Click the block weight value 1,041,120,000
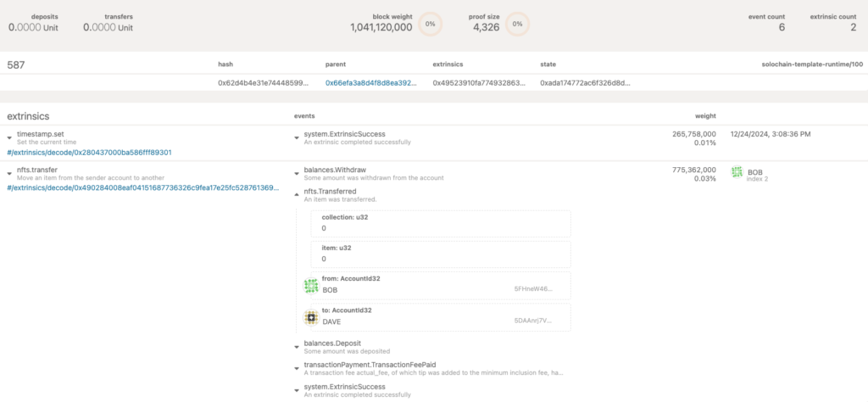 [381, 27]
